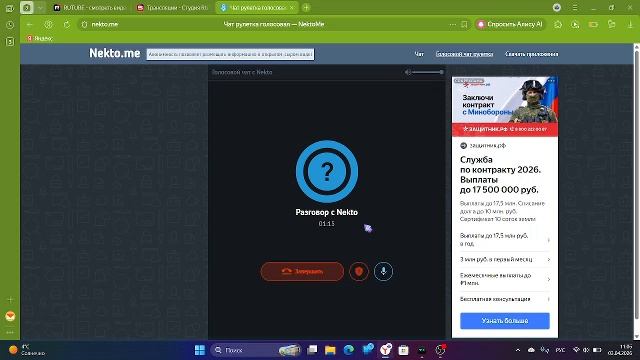640x360 pixels.
Task: Reload the page using refresh icon
Action: point(67,24)
